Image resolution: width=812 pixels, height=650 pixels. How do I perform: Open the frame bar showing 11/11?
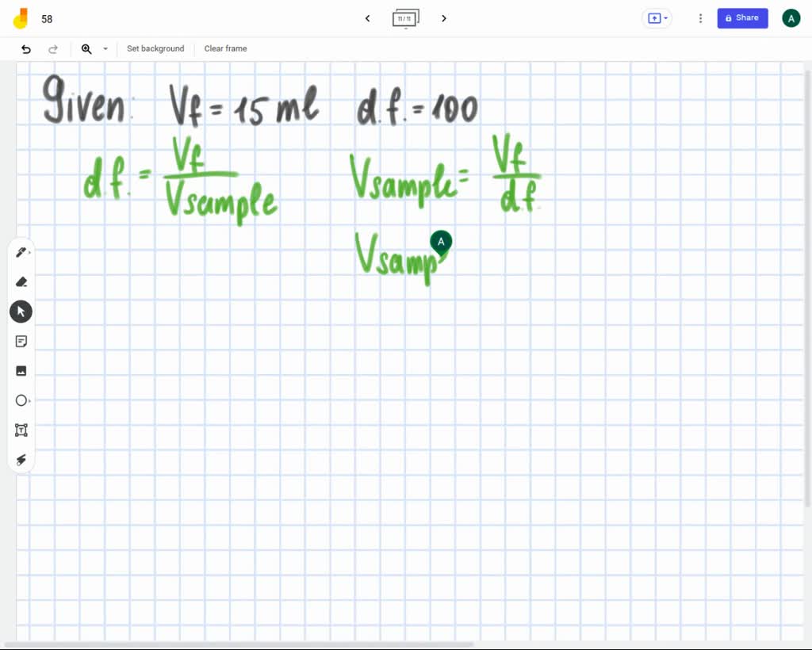click(405, 17)
